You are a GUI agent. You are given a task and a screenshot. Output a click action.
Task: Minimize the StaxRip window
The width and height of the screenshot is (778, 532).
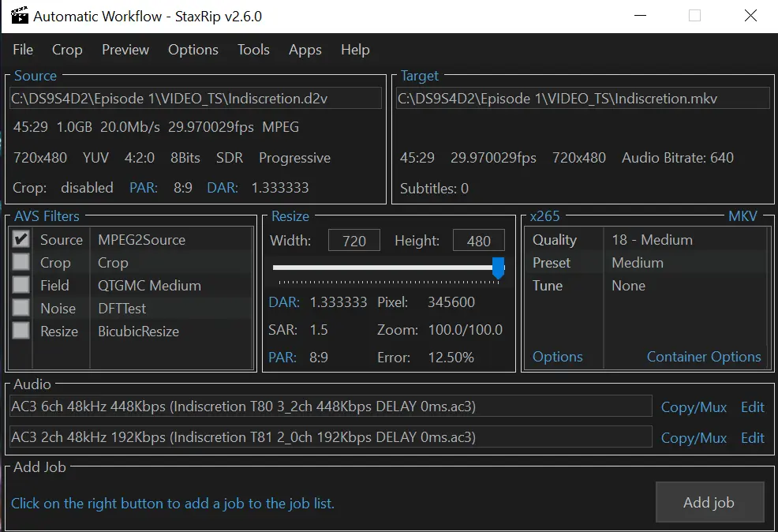click(640, 15)
